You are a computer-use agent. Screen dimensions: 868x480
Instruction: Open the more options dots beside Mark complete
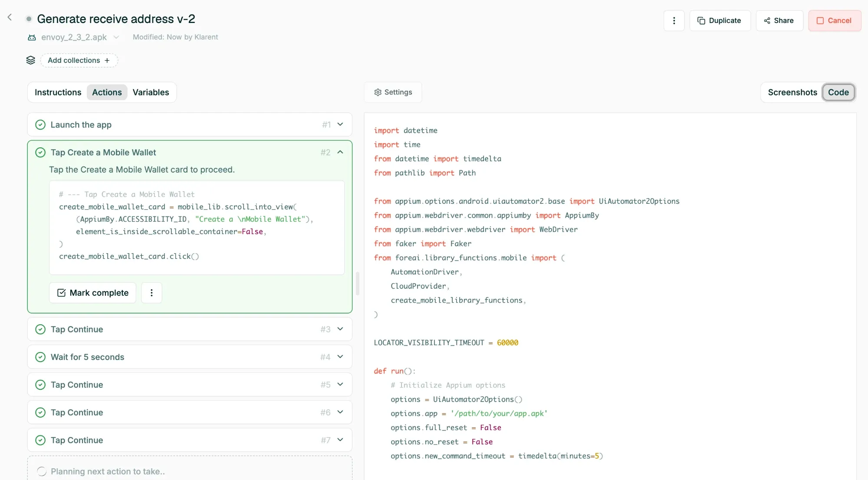[151, 293]
